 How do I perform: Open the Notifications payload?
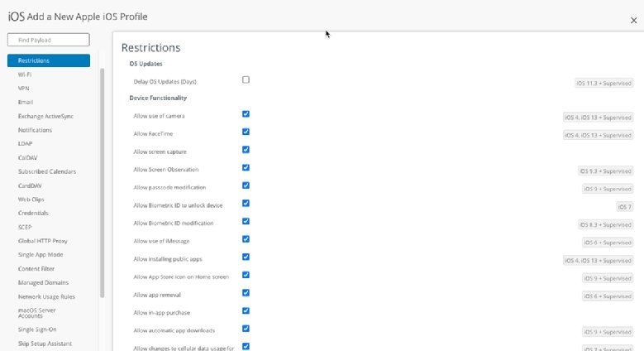click(35, 130)
